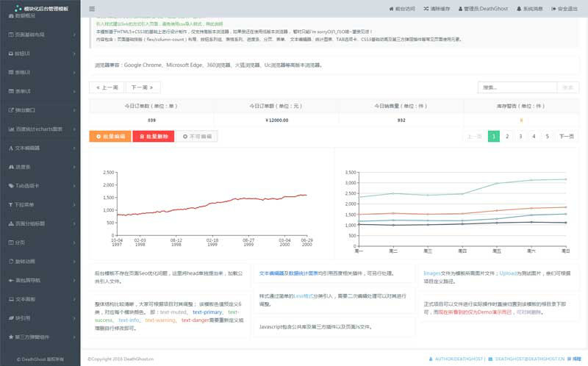The width and height of the screenshot is (588, 366).
Task: Click the 安全退出 logout link
Action: (x=564, y=9)
